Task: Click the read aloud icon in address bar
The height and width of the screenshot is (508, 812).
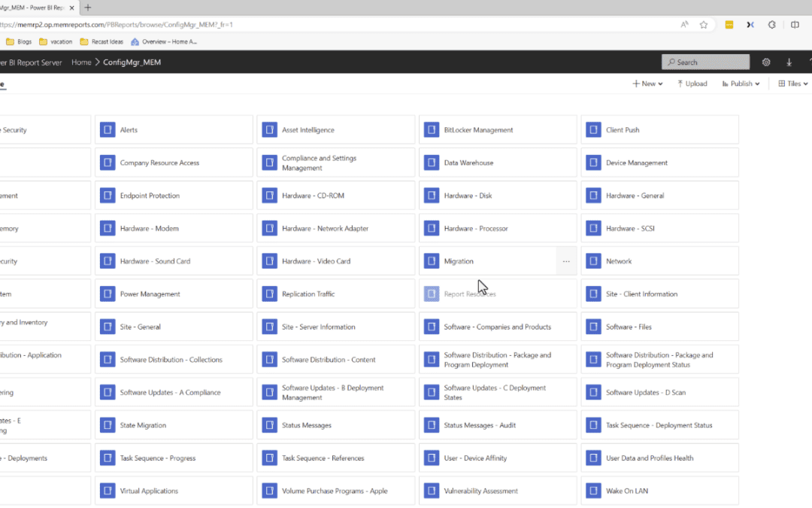Action: (685, 24)
